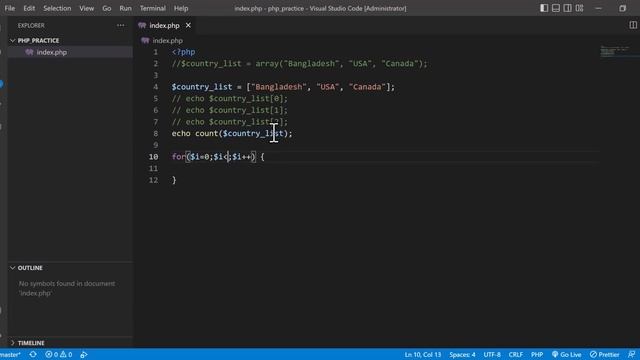The image size is (640, 360).
Task: Click the Prettier status item
Action: coord(604,354)
